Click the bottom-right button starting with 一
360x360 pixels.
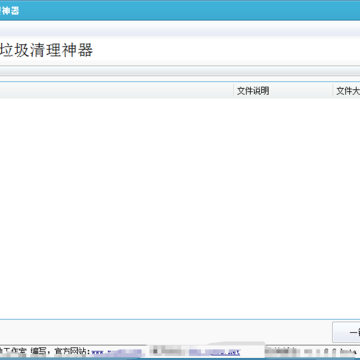tap(346, 332)
